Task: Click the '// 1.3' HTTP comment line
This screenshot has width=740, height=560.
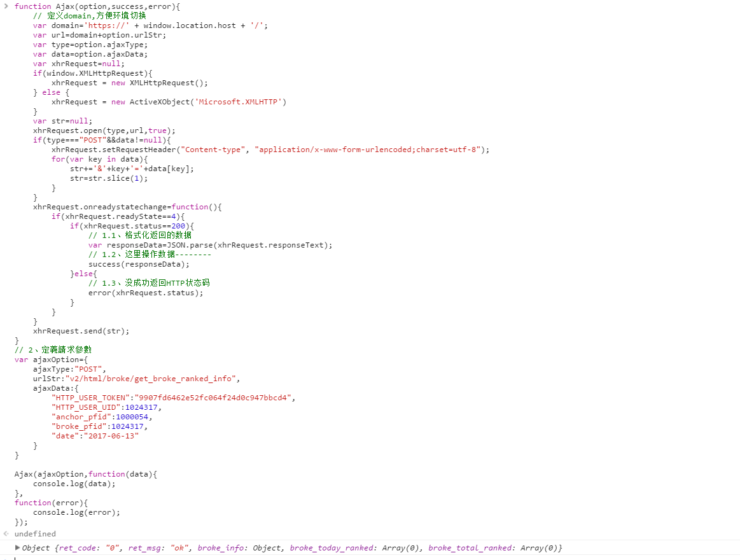Action: (x=149, y=283)
